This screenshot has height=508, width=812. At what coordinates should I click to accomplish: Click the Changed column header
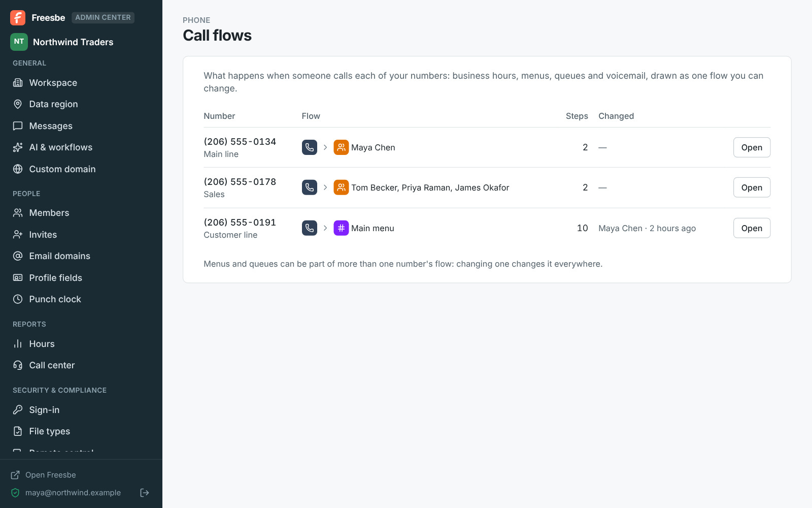pyautogui.click(x=616, y=116)
